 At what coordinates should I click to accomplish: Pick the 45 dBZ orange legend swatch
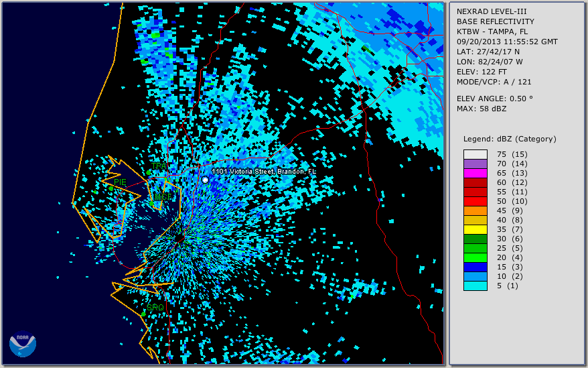[475, 210]
